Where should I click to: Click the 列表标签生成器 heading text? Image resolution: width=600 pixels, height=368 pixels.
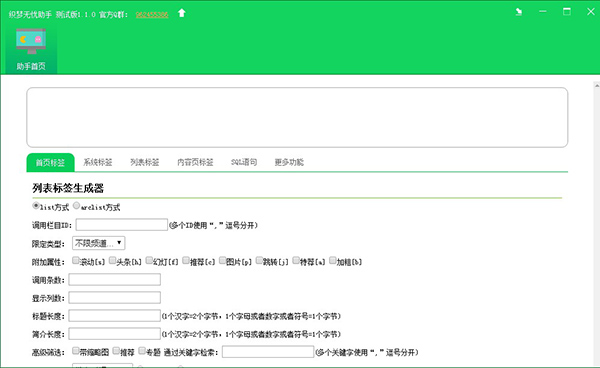(x=68, y=188)
